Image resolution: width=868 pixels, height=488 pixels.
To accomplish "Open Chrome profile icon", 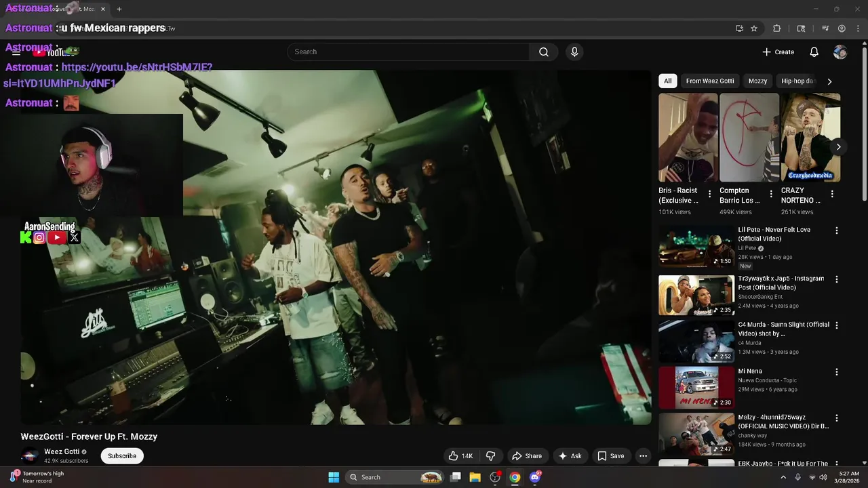I will click(842, 28).
